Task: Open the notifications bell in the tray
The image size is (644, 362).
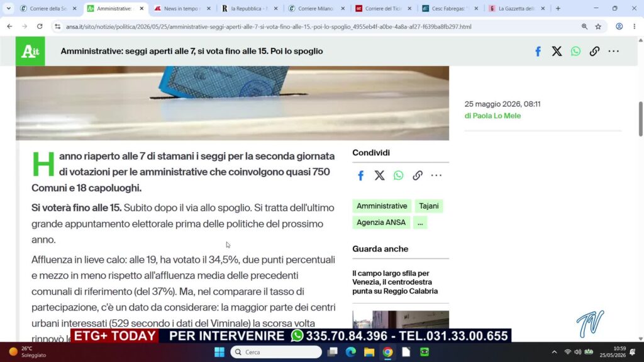Action: (633, 352)
